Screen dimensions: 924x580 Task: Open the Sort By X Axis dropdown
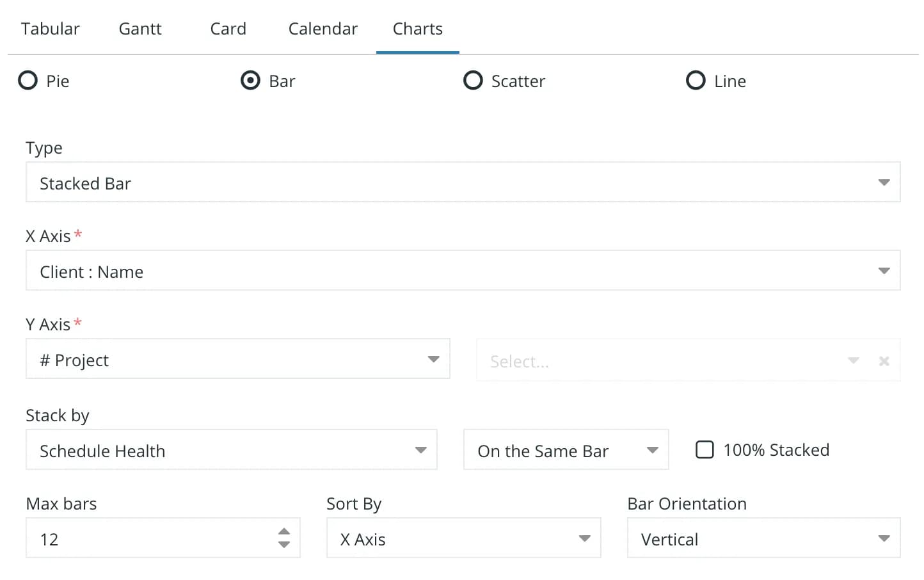tap(464, 538)
